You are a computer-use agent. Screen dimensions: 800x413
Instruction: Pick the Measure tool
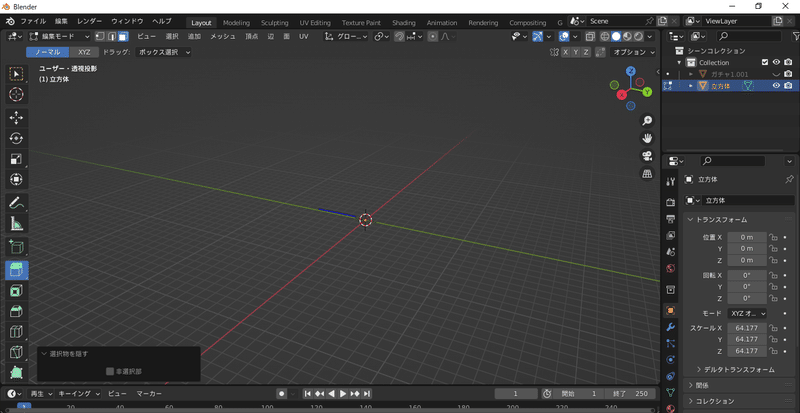tap(16, 223)
